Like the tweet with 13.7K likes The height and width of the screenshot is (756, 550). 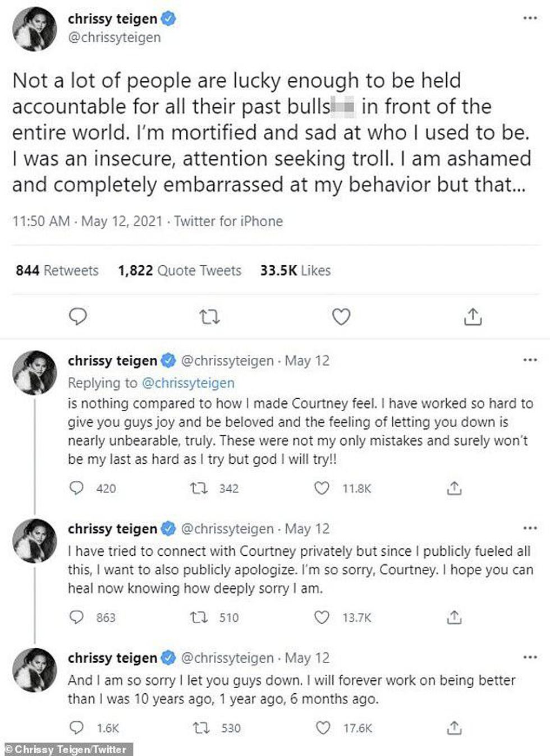click(x=322, y=617)
